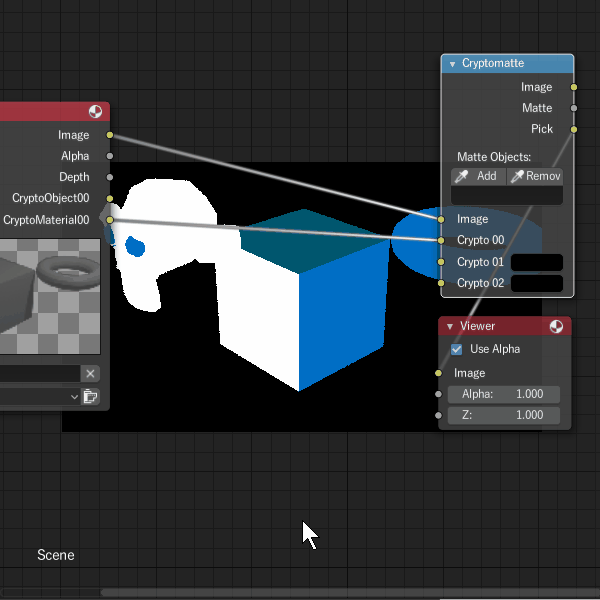Click the CryptoObject00 output socket
This screenshot has height=600, width=600.
110,199
